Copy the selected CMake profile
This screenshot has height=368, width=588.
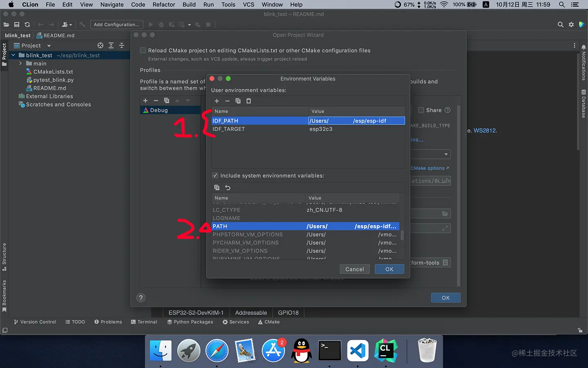pos(167,101)
